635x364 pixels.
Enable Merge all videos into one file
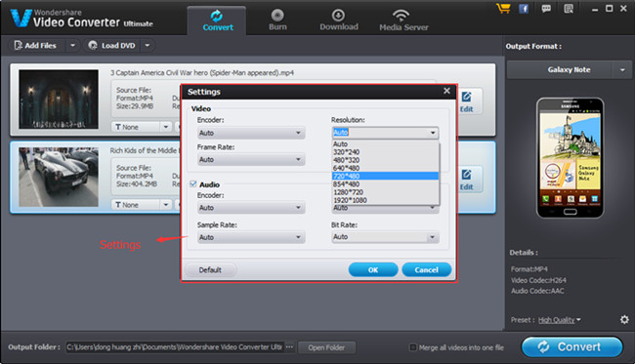412,347
